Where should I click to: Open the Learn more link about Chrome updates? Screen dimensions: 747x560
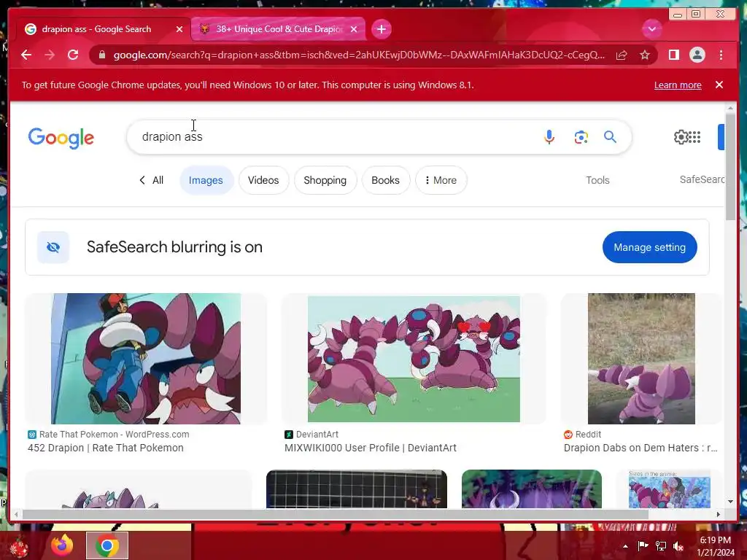(x=678, y=85)
